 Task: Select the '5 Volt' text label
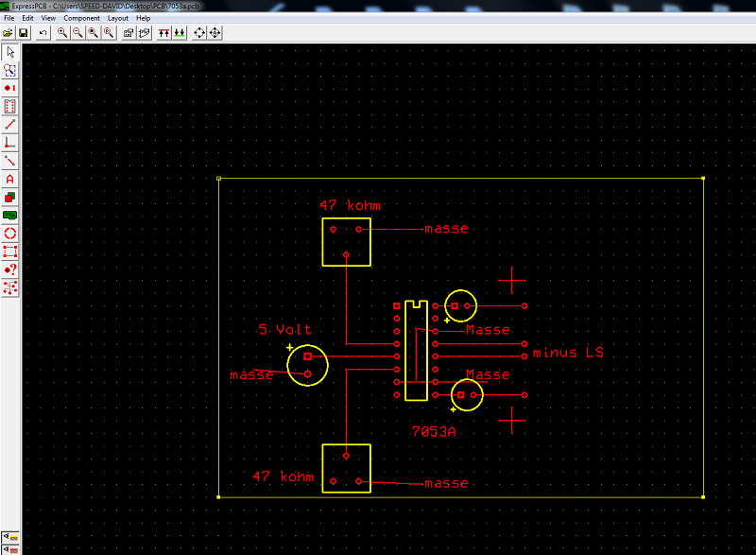285,329
